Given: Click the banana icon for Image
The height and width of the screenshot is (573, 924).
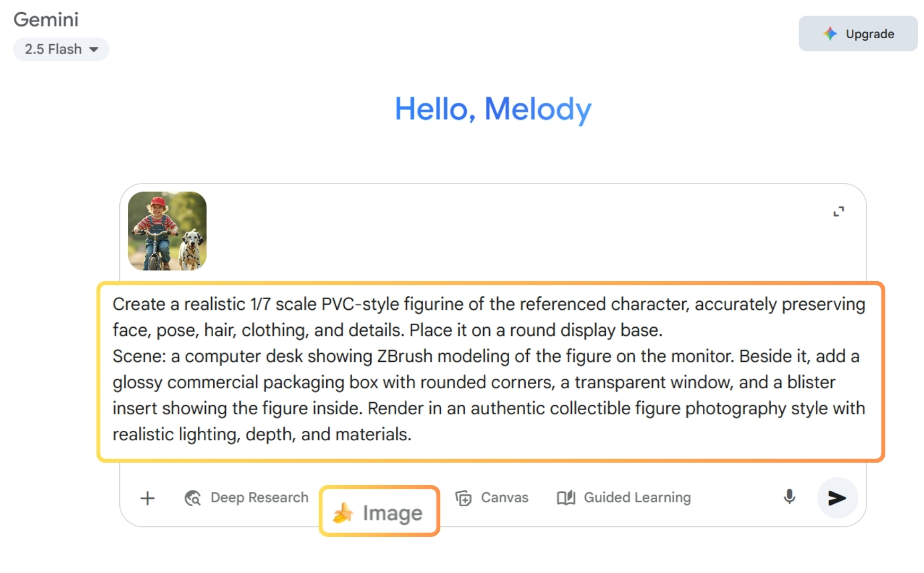Looking at the screenshot, I should (343, 513).
